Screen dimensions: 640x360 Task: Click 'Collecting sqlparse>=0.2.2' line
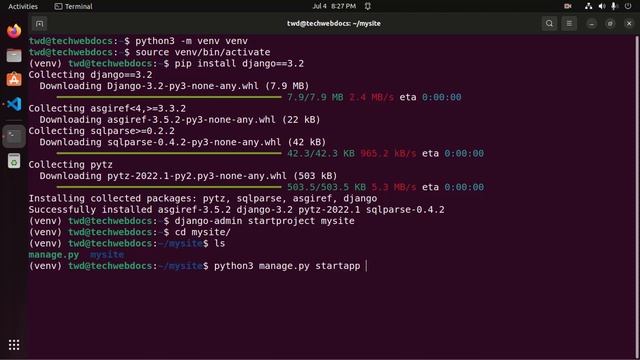pos(101,131)
